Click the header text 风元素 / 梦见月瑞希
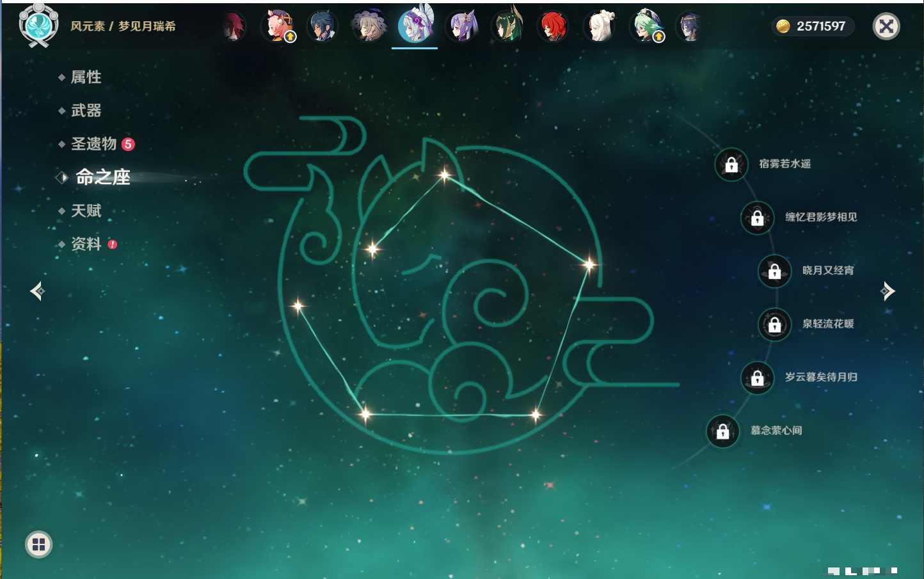 click(x=123, y=26)
